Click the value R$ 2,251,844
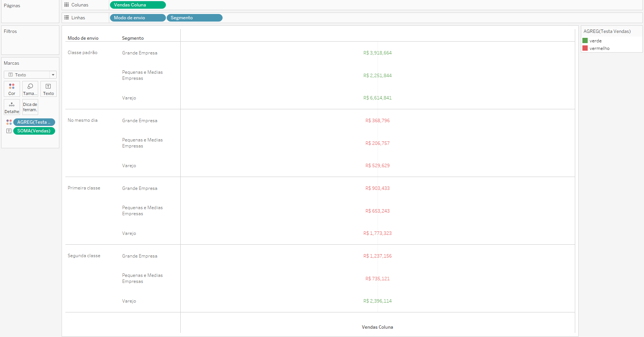The width and height of the screenshot is (644, 337). 378,76
